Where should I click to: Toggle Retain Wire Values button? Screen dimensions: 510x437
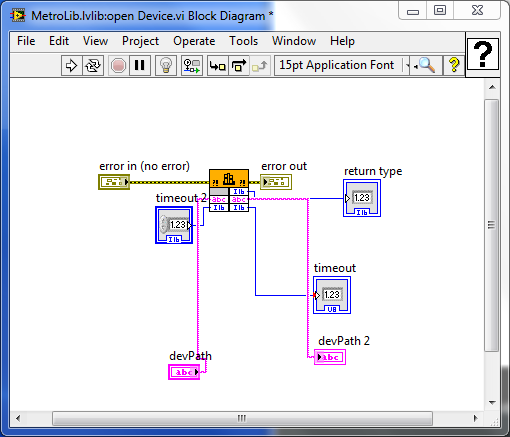pos(192,65)
